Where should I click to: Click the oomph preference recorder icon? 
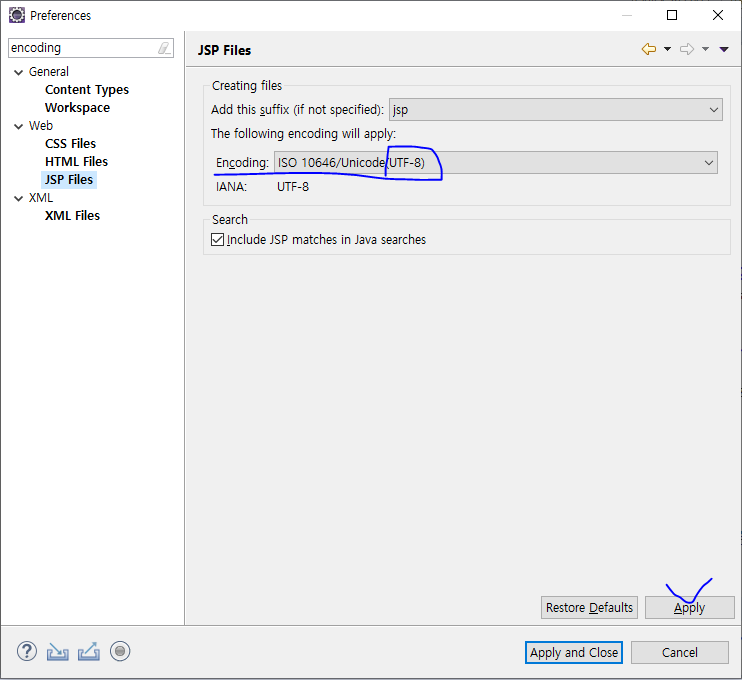[120, 651]
